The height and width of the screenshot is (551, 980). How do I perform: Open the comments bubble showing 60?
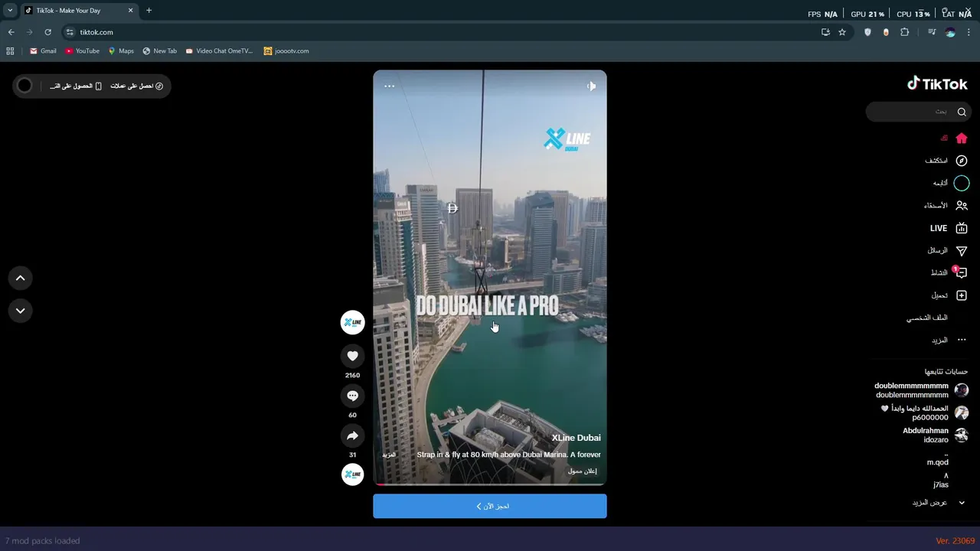pyautogui.click(x=352, y=396)
